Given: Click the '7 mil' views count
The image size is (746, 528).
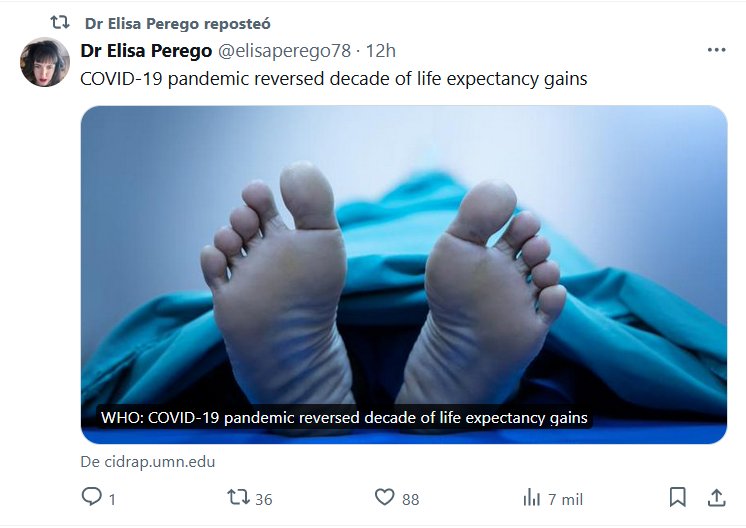Looking at the screenshot, I should pos(565,499).
